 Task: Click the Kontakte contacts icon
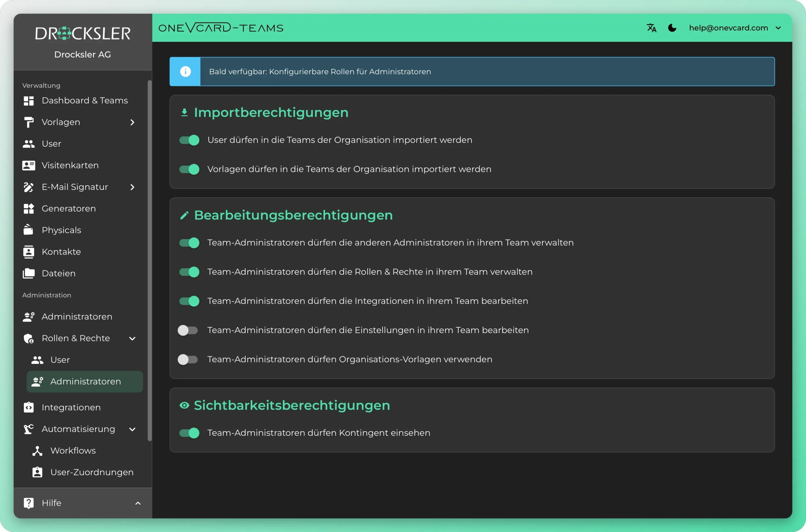point(28,252)
